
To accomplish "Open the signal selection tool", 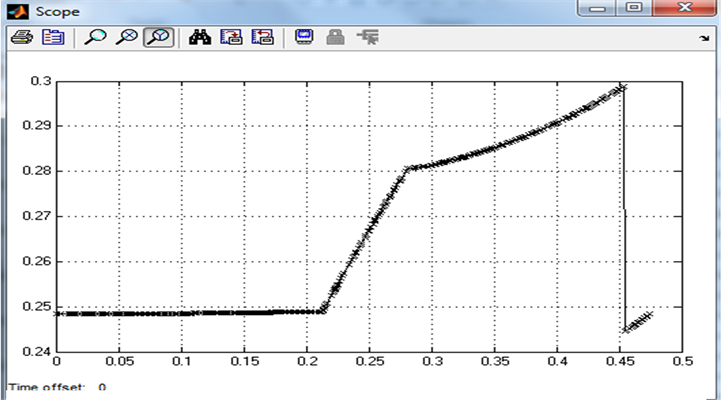I will click(368, 38).
